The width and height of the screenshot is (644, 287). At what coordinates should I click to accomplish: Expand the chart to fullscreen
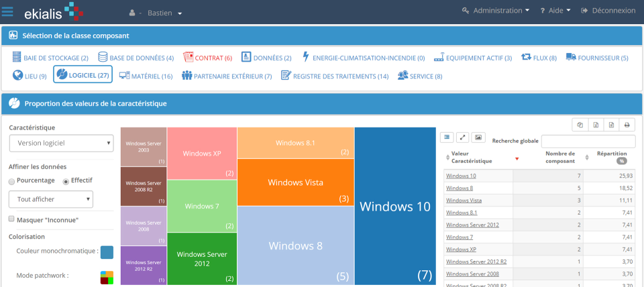tap(462, 137)
